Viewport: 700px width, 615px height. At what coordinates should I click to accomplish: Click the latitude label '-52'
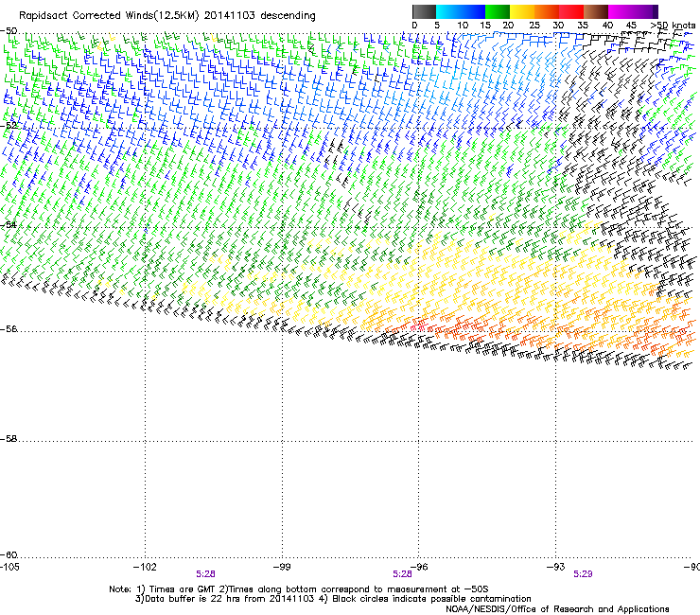pyautogui.click(x=9, y=126)
